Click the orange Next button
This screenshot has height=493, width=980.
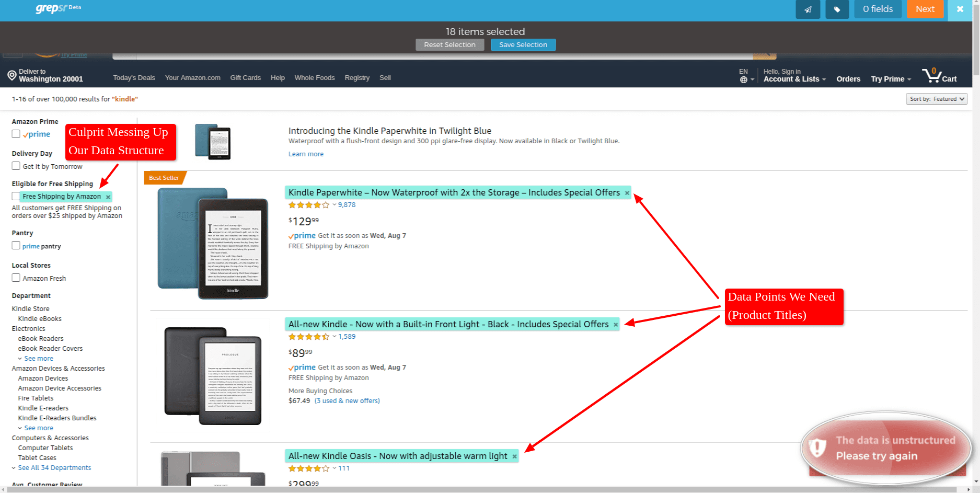pos(925,9)
